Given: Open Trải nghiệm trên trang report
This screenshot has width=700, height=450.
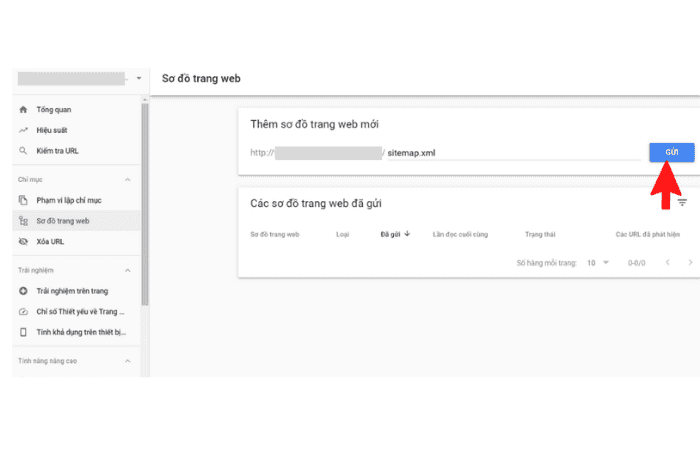Looking at the screenshot, I should pos(76,291).
